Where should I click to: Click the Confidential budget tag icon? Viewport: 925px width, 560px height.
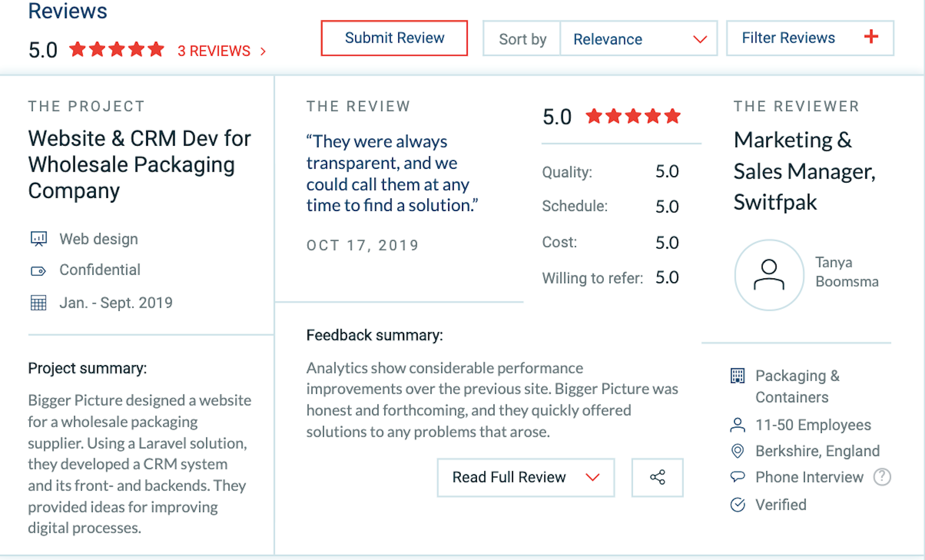pyautogui.click(x=38, y=271)
